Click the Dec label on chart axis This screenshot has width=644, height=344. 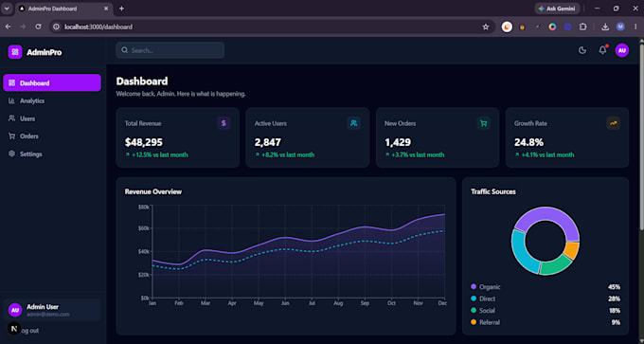pos(442,303)
